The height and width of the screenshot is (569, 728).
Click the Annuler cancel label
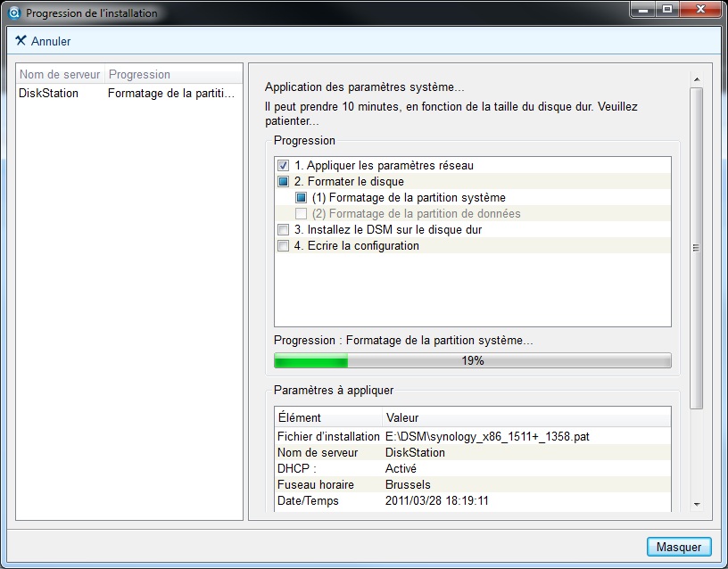51,41
